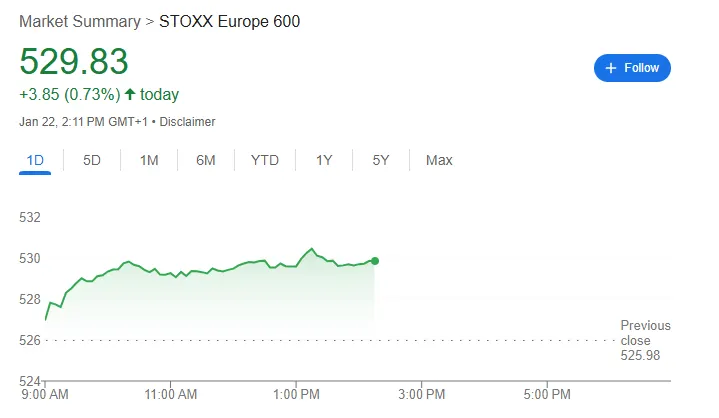Click the +3.85 (0.73%) change value
719x418 pixels.
[69, 95]
